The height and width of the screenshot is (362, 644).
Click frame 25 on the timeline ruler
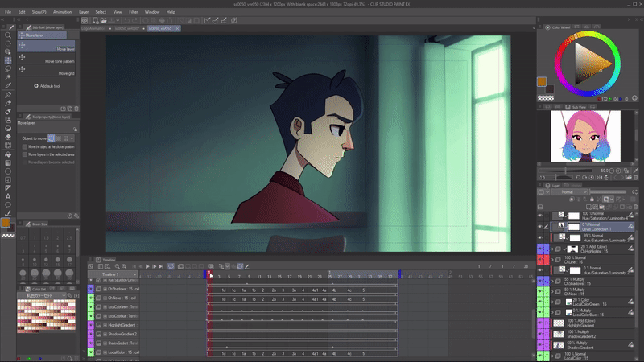tap(329, 277)
